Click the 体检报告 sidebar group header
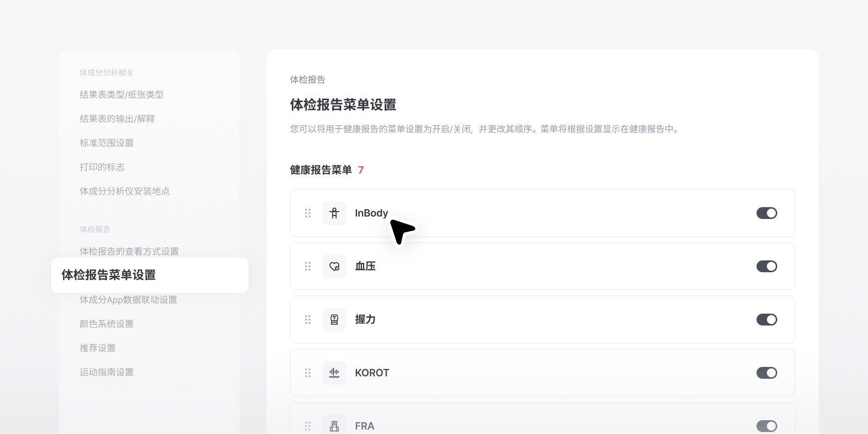Image resolution: width=868 pixels, height=434 pixels. point(95,229)
